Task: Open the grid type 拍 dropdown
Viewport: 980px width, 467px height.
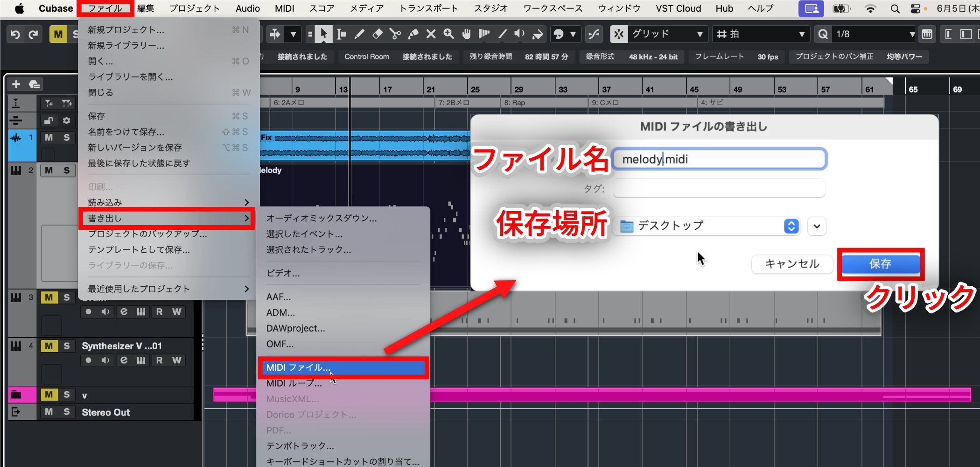Action: tap(760, 34)
